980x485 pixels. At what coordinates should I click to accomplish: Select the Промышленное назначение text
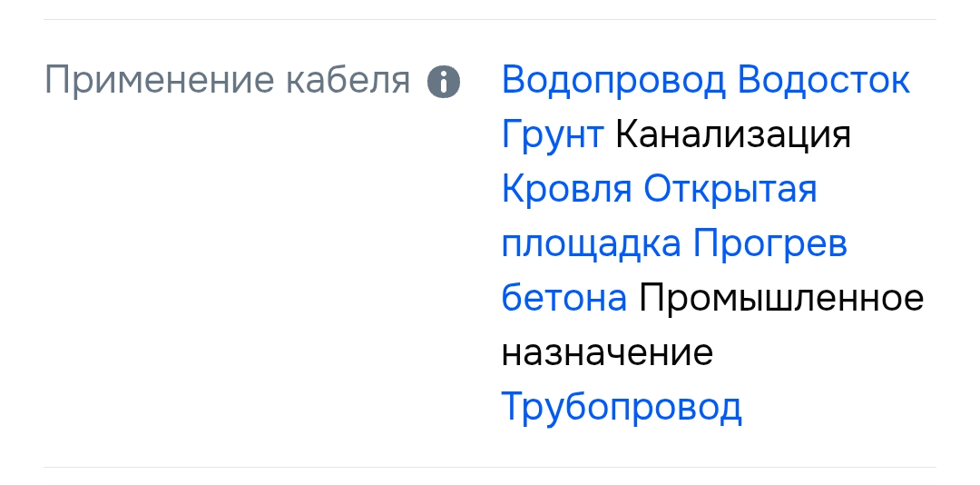781,298
